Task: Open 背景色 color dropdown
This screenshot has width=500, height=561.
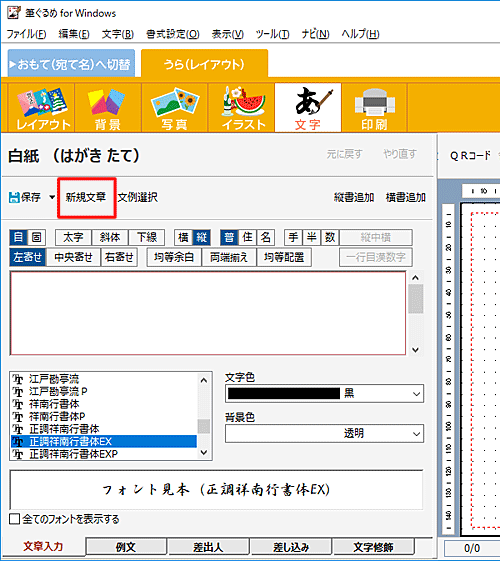Action: click(x=416, y=434)
